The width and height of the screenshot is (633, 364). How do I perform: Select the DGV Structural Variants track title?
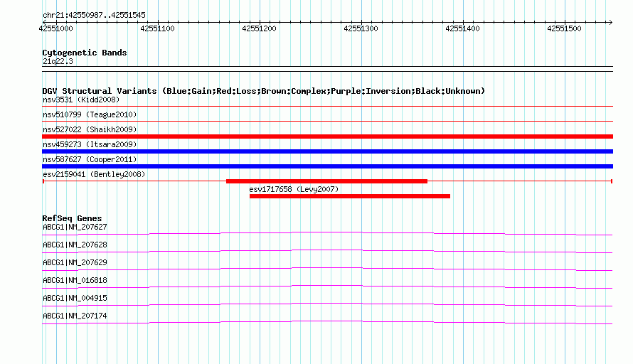point(264,91)
